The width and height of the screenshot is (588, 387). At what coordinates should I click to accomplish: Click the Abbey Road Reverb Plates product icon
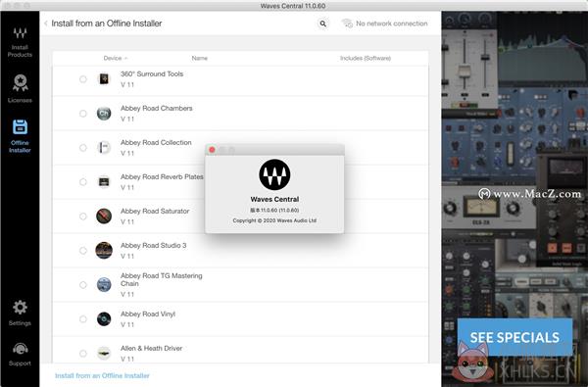pos(104,182)
